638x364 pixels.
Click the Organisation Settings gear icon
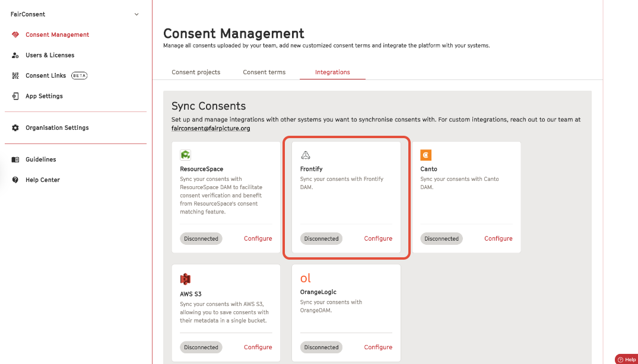pos(15,127)
